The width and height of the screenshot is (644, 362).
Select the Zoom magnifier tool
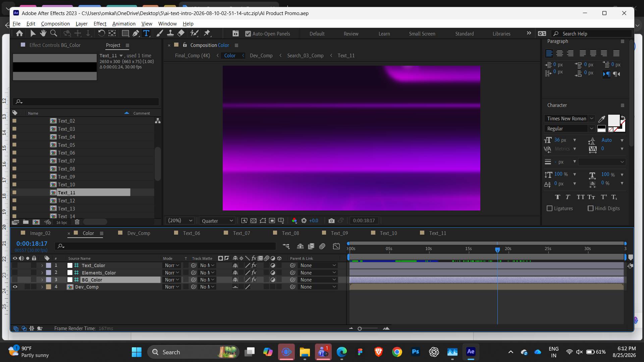coord(53,33)
